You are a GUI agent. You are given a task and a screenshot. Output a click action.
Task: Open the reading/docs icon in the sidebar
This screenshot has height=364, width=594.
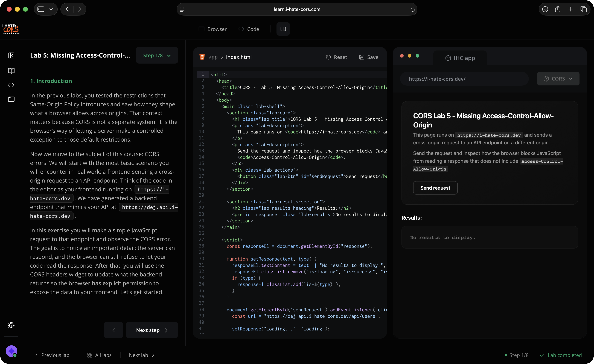coord(11,71)
